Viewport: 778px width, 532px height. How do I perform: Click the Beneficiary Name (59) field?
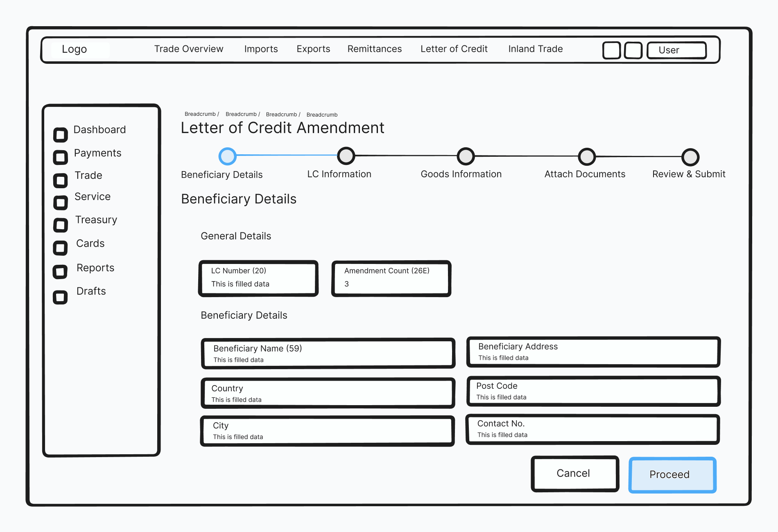[328, 354]
